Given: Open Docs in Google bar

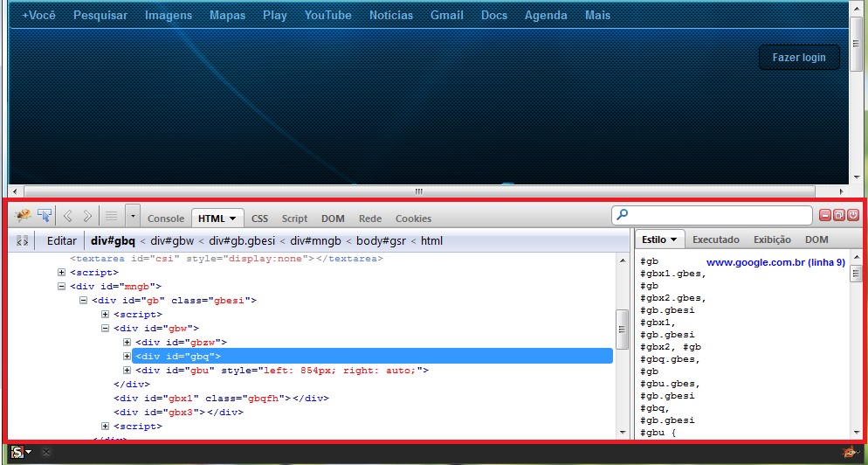Looking at the screenshot, I should pos(493,15).
